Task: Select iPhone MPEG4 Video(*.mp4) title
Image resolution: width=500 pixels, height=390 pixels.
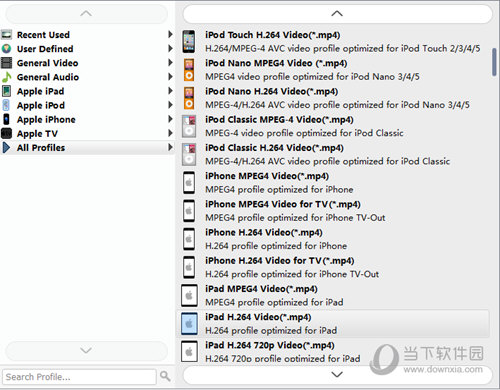Action: pos(267,176)
